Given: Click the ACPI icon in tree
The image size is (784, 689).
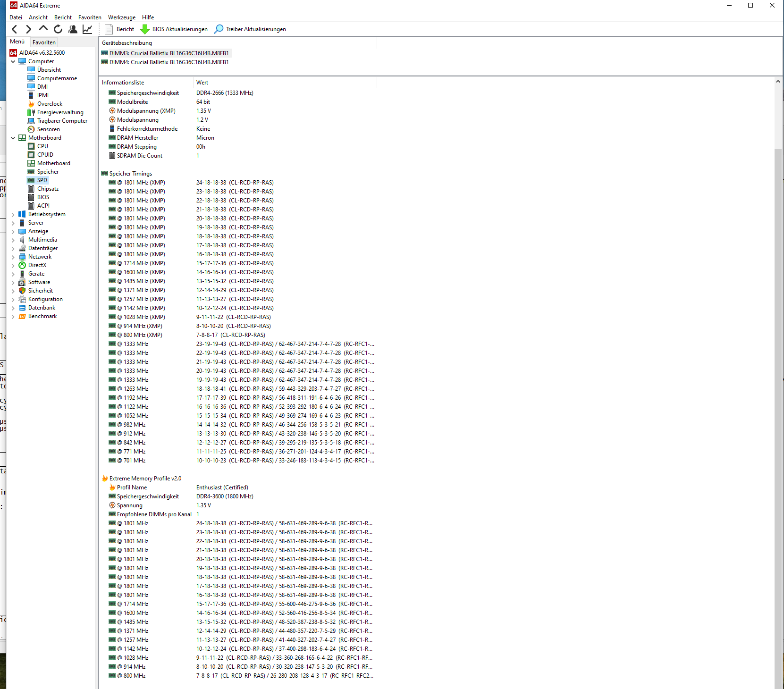Looking at the screenshot, I should (x=31, y=206).
